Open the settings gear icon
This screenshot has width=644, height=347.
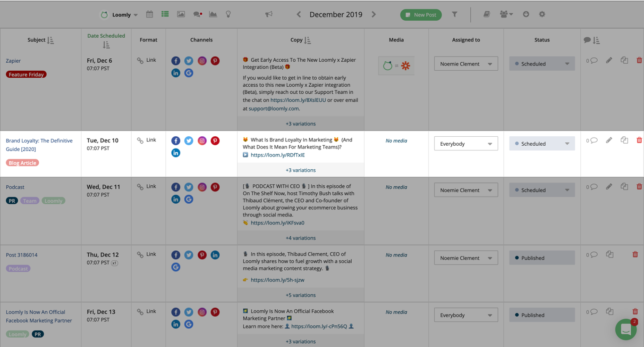coord(542,14)
